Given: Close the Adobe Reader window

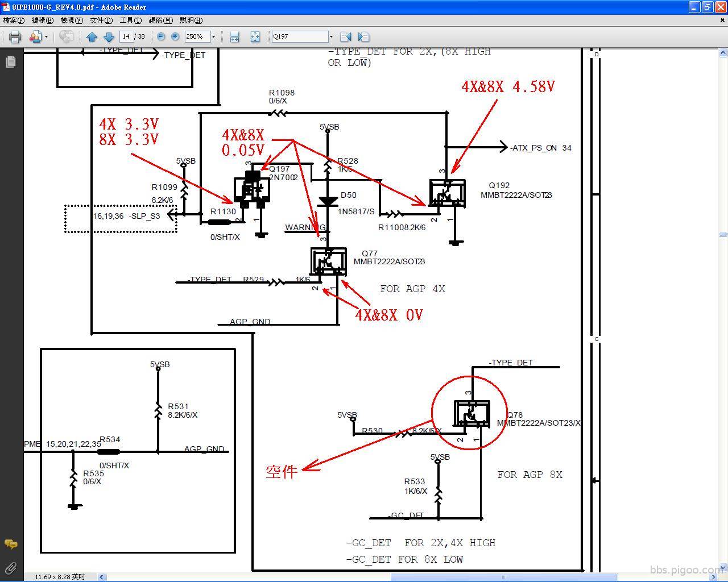Looking at the screenshot, I should point(720,7).
